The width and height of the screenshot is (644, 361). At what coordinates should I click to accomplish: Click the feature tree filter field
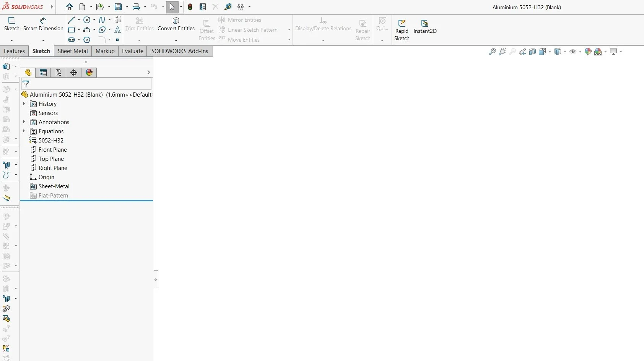coord(86,84)
